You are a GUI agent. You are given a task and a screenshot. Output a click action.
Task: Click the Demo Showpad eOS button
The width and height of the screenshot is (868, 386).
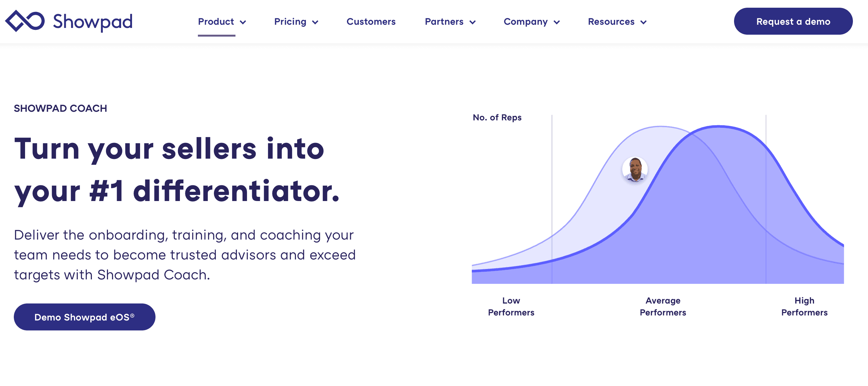coord(85,317)
